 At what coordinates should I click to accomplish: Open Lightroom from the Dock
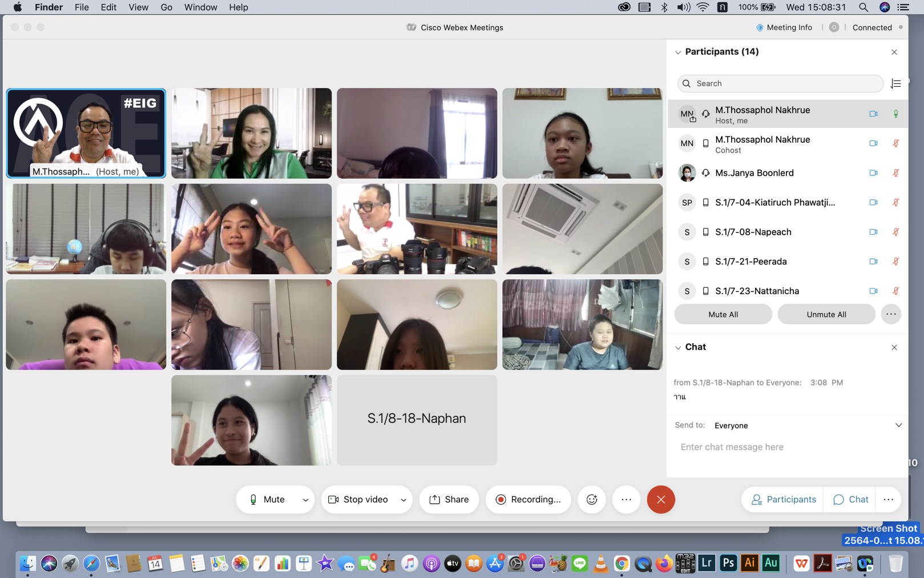coord(707,563)
